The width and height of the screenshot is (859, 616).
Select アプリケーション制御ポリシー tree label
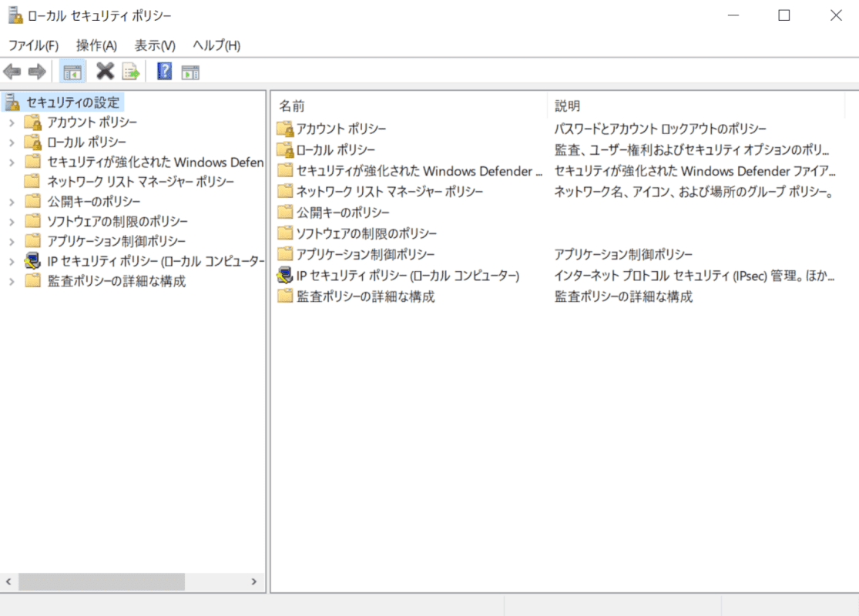coord(116,241)
